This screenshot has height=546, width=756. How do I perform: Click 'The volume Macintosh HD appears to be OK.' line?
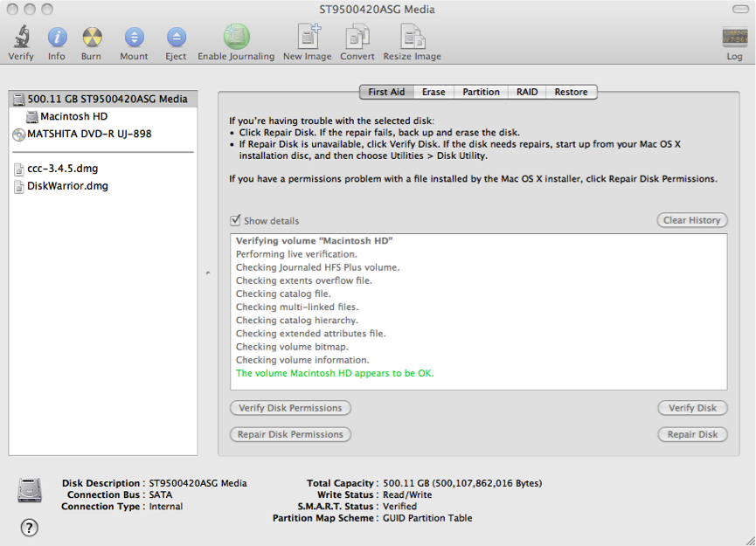pos(335,373)
